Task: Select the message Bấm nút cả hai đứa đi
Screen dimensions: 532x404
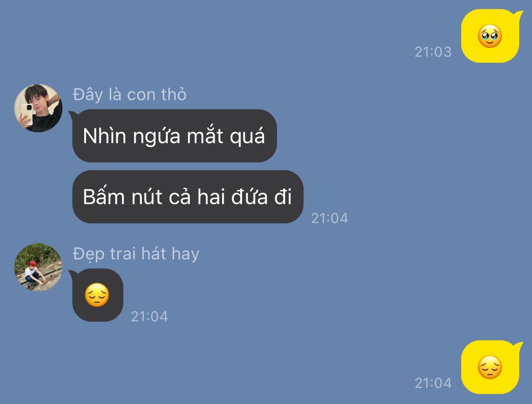Action: pyautogui.click(x=188, y=197)
